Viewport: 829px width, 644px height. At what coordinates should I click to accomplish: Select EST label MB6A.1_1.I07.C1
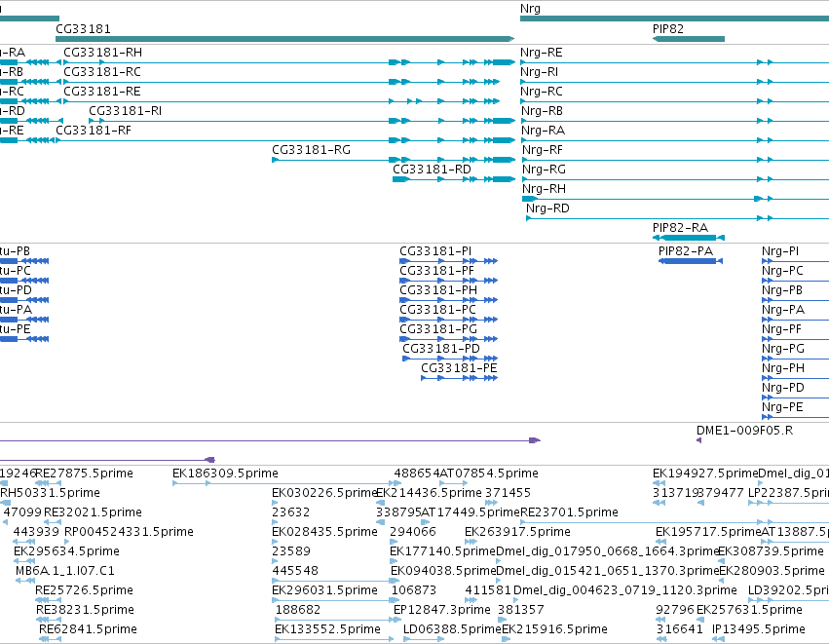pos(65,571)
